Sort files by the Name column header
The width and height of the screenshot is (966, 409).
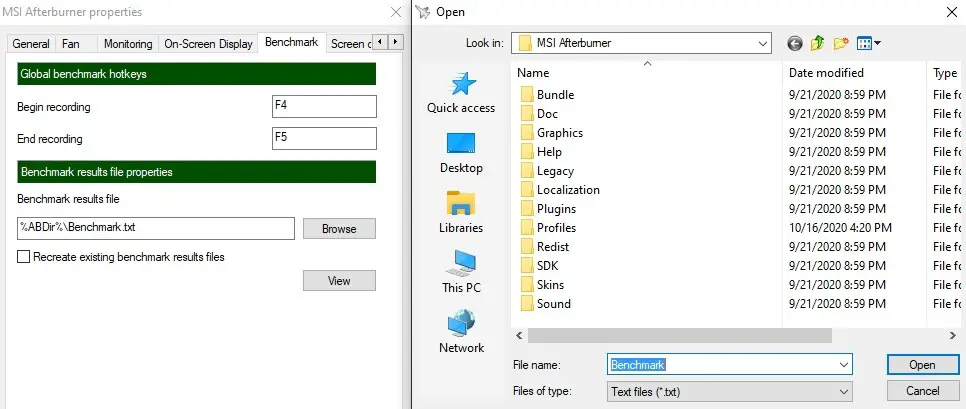647,73
